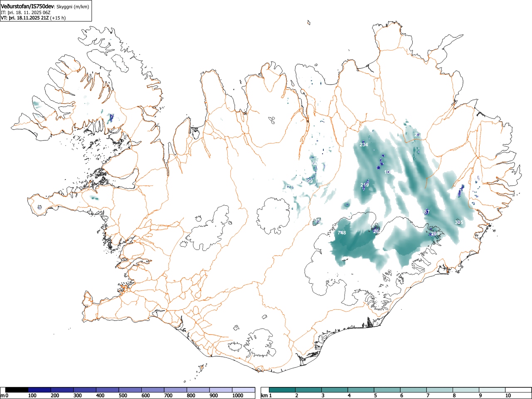The height and width of the screenshot is (399, 532).
Task: Click the 5–6 km legend color block
Action: coord(387,390)
